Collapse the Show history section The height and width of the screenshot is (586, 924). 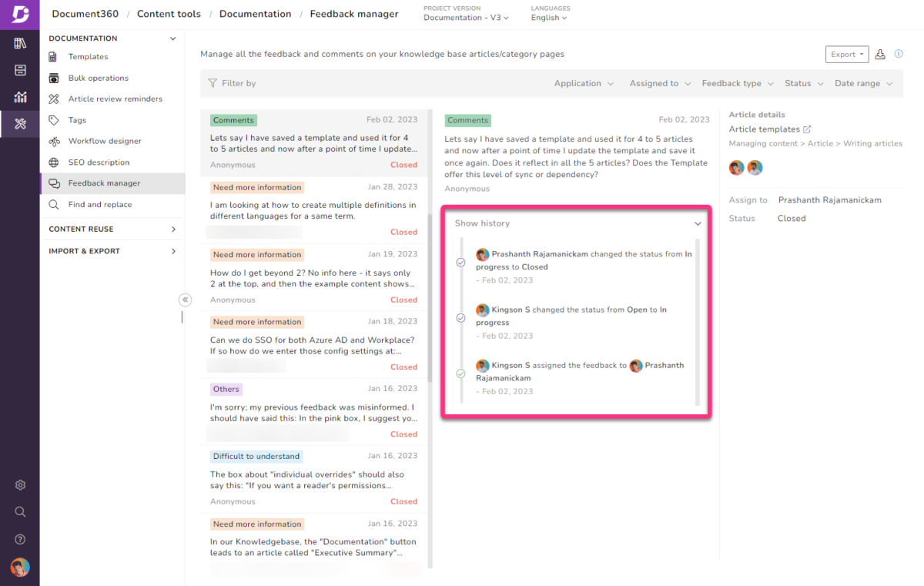click(698, 223)
